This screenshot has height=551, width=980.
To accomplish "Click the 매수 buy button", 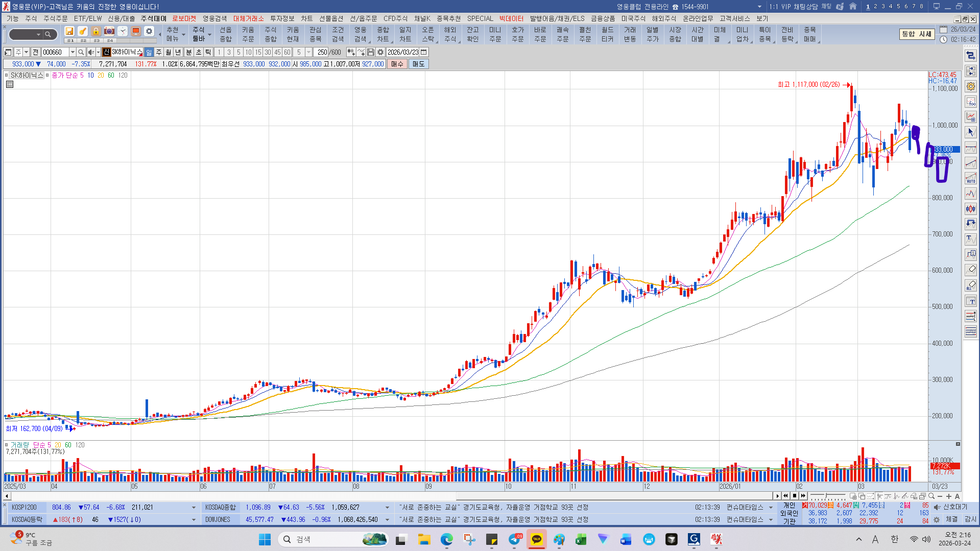I will pos(397,64).
